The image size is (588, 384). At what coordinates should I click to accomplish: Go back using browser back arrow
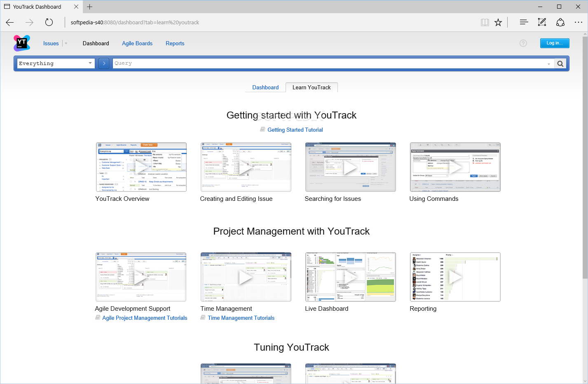[x=10, y=22]
